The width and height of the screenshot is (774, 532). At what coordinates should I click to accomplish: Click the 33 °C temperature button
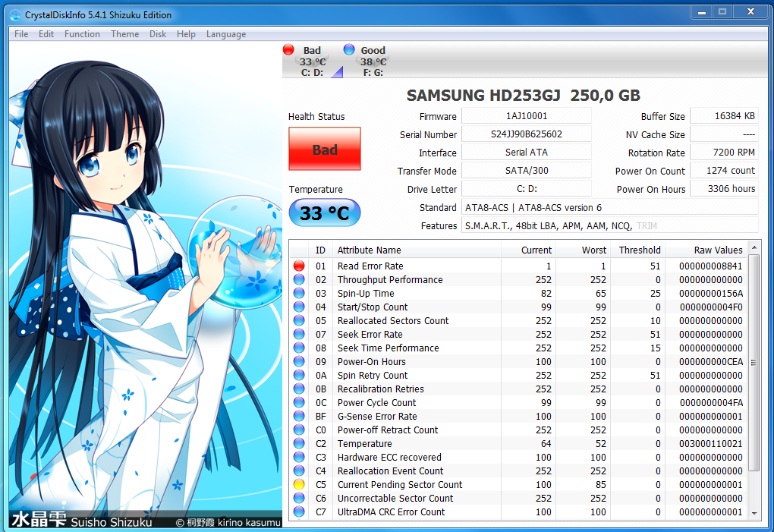(325, 213)
